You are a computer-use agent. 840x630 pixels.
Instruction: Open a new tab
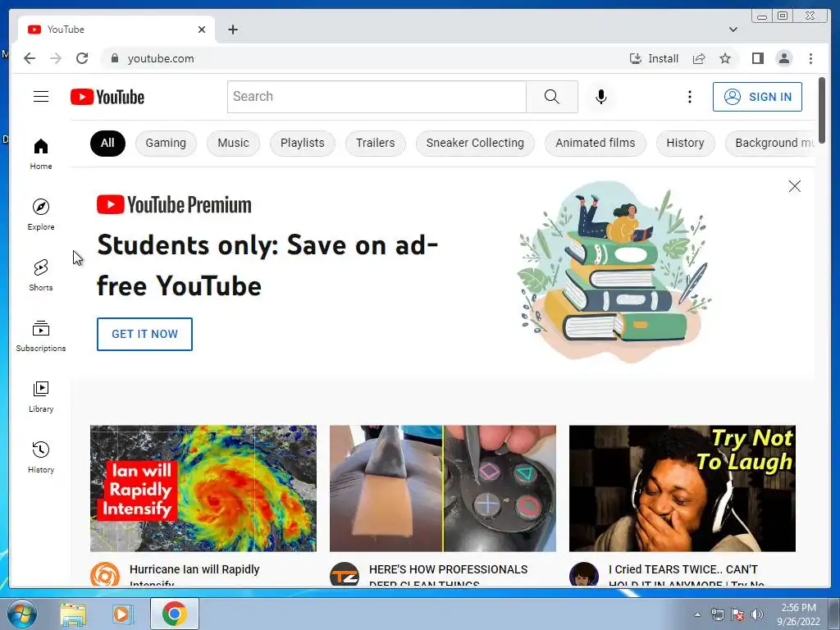[232, 30]
